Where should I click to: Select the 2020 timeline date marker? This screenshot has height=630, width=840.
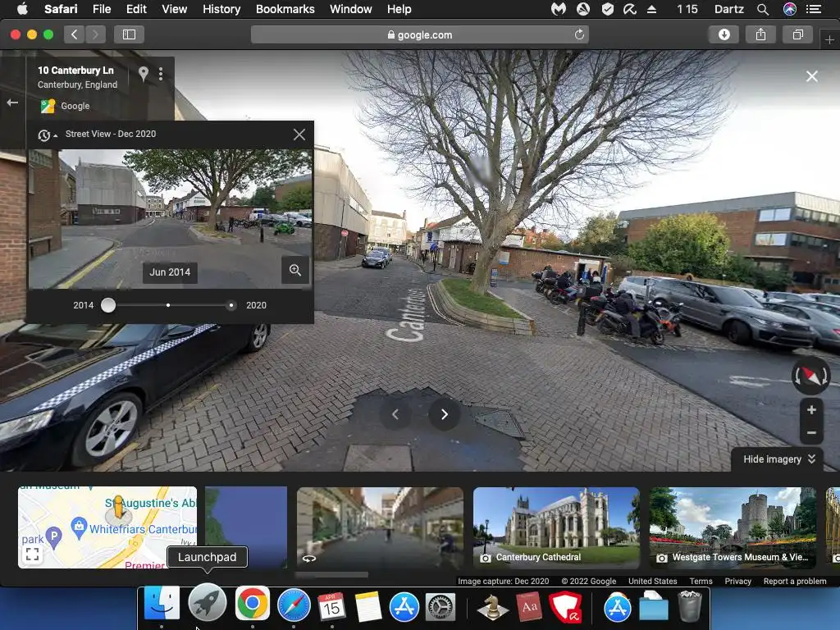click(x=231, y=305)
